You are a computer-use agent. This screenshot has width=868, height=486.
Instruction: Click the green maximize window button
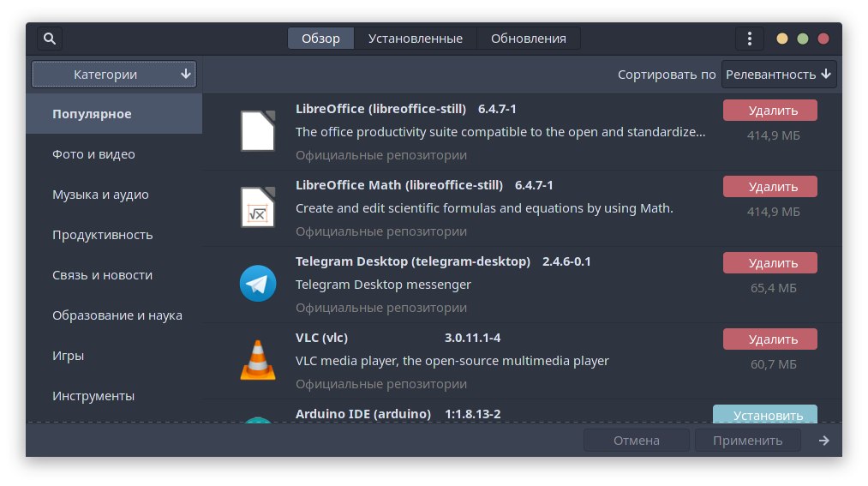pos(803,39)
